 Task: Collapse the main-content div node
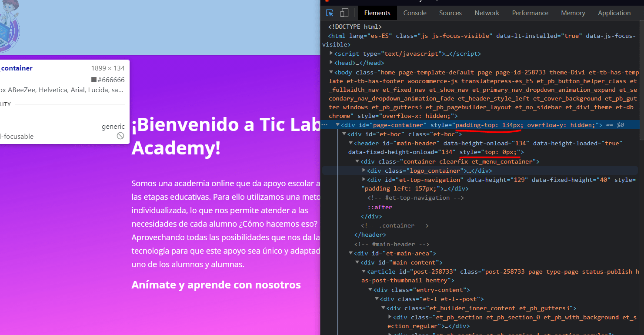pos(357,262)
